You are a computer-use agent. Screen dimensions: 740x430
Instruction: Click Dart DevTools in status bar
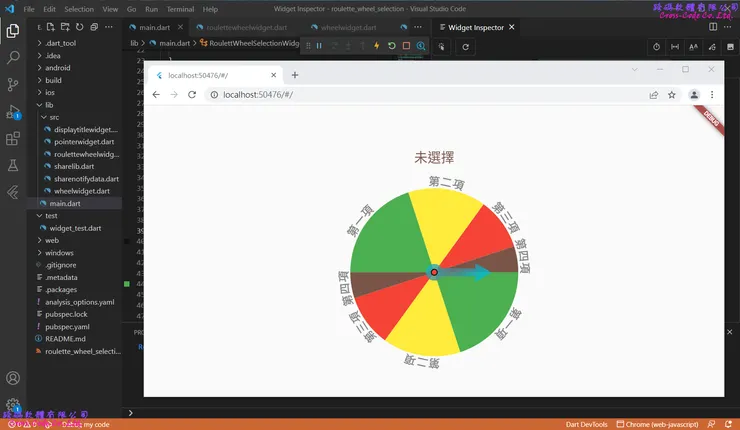coord(587,424)
